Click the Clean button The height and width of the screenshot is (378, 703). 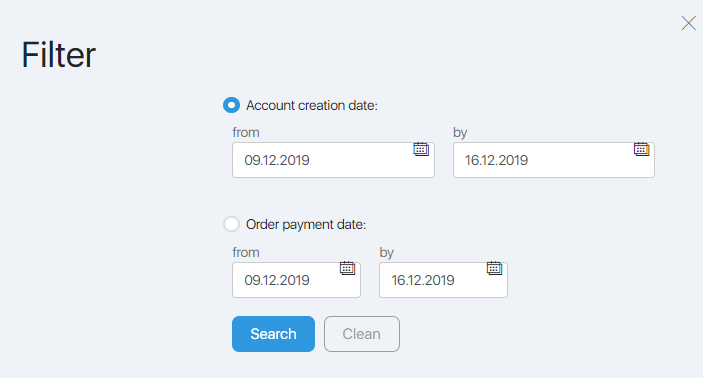(362, 334)
